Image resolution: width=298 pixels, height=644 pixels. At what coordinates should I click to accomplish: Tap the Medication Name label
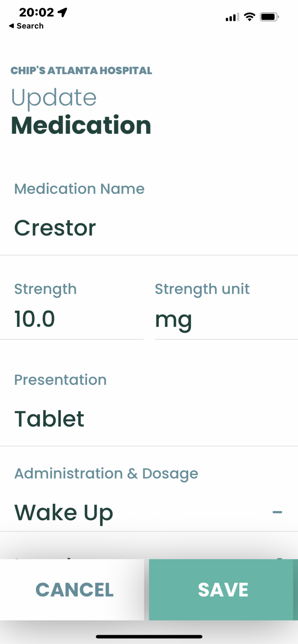pos(79,189)
